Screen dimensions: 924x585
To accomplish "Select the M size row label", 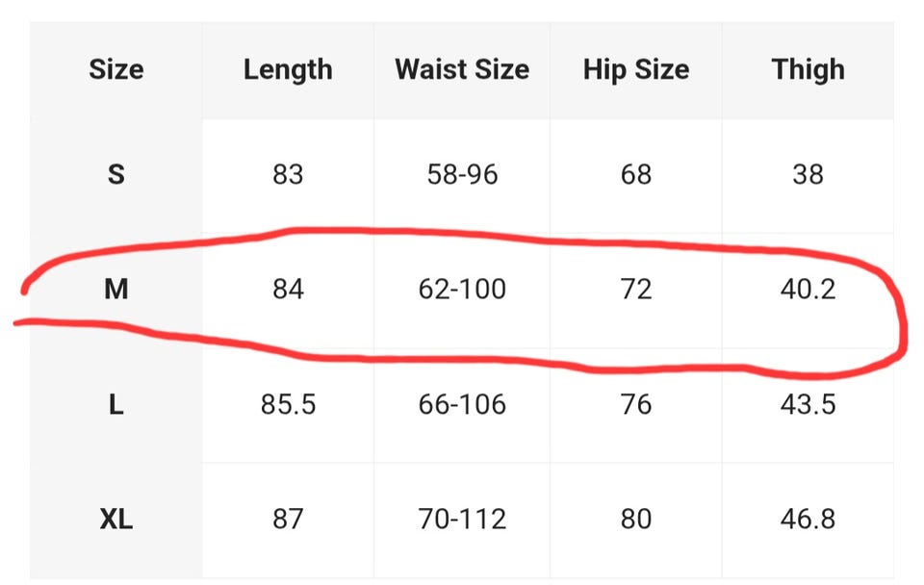I will tap(115, 289).
